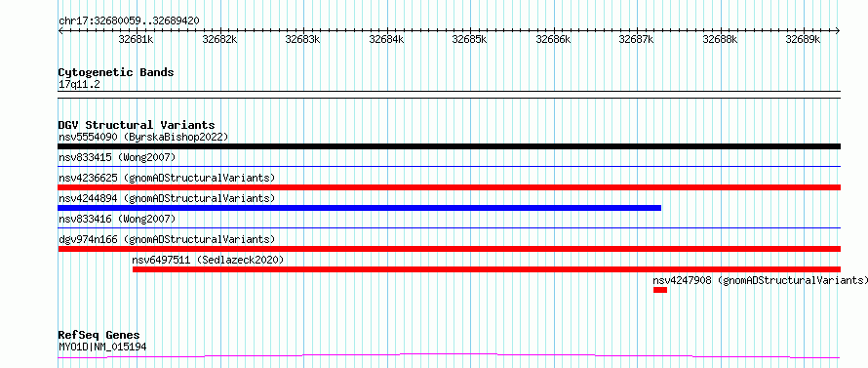Click the DGV Structural Variants track title
The width and height of the screenshot is (868, 368).
[x=137, y=125]
